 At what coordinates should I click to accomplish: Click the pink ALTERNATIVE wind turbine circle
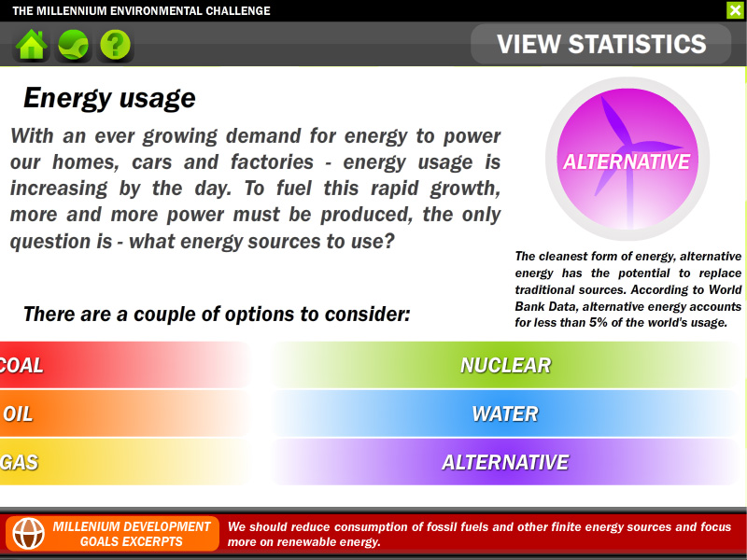pyautogui.click(x=627, y=159)
